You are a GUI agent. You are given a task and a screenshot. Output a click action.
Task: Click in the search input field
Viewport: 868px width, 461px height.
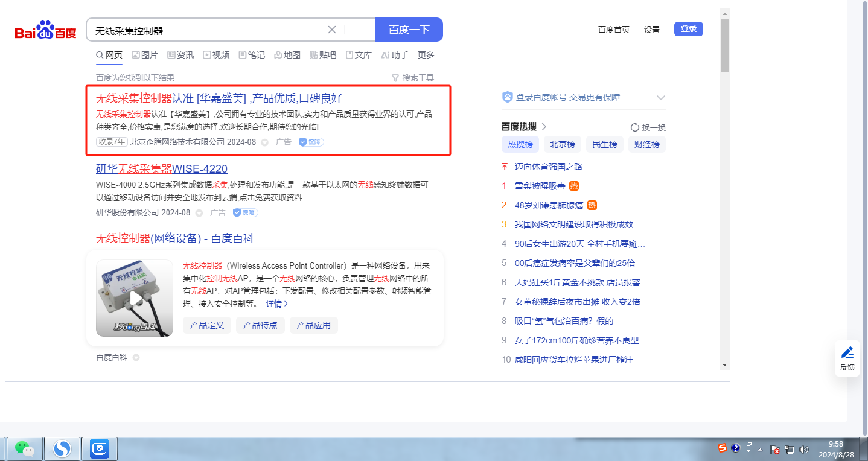(205, 30)
